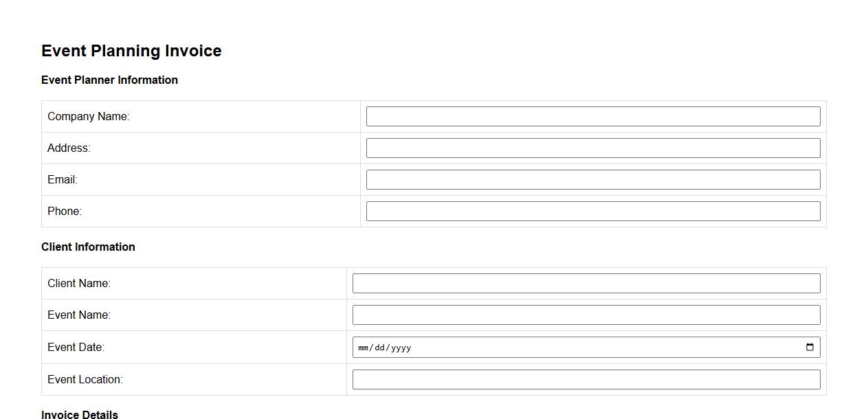Viewport: 868px width, 419px height.
Task: Select the Event Location input field
Action: [586, 380]
